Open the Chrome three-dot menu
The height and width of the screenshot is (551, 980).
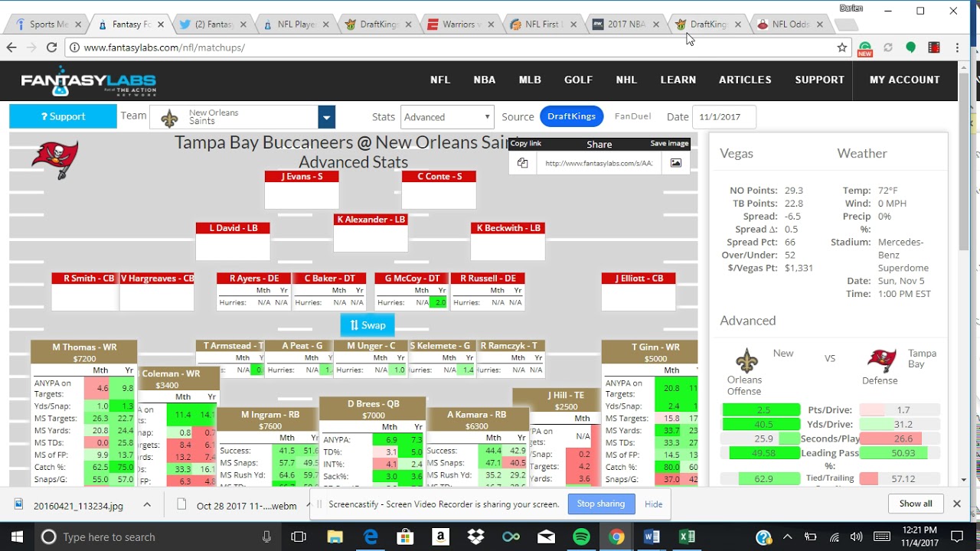click(x=957, y=47)
